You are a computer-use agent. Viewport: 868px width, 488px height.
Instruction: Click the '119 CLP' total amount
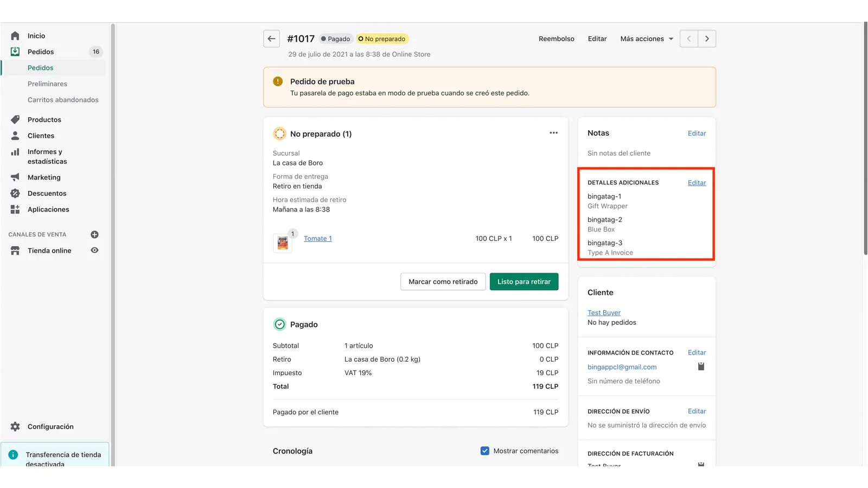[x=545, y=387]
